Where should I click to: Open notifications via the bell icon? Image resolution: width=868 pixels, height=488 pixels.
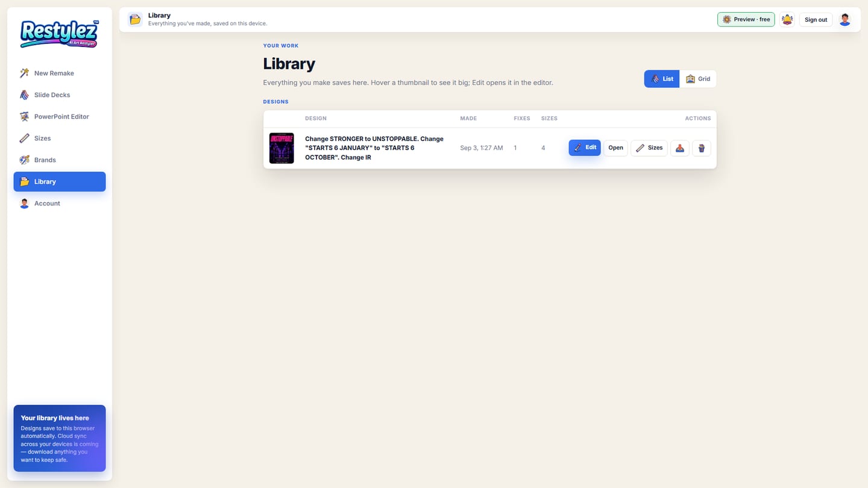(787, 19)
